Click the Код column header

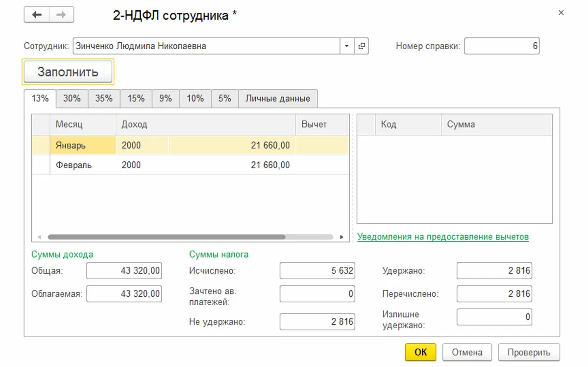pyautogui.click(x=408, y=125)
